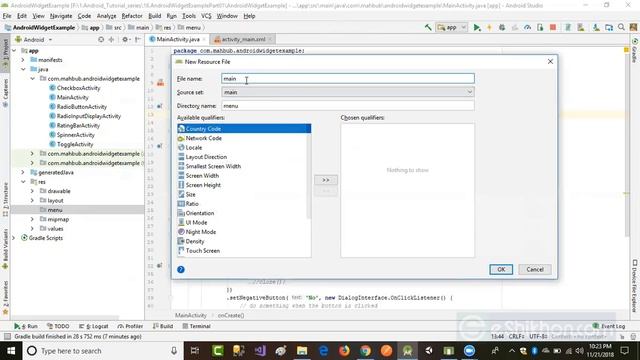
Task: Open the VCS menu
Action: click(x=206, y=16)
